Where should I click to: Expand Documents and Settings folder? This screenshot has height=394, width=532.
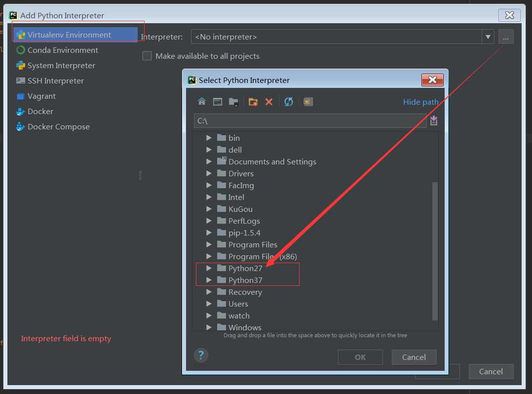209,161
